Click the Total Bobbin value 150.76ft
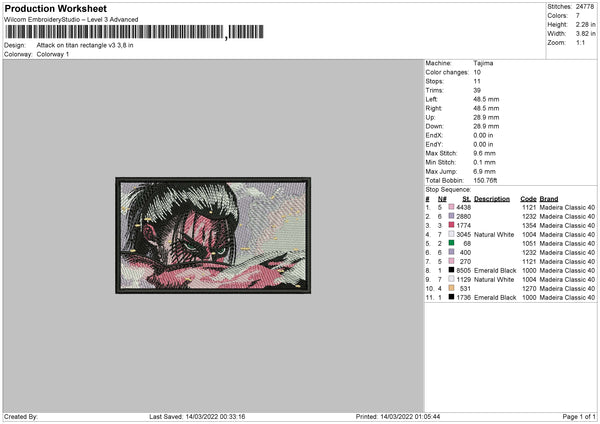Image resolution: width=600 pixels, height=424 pixels. [485, 181]
